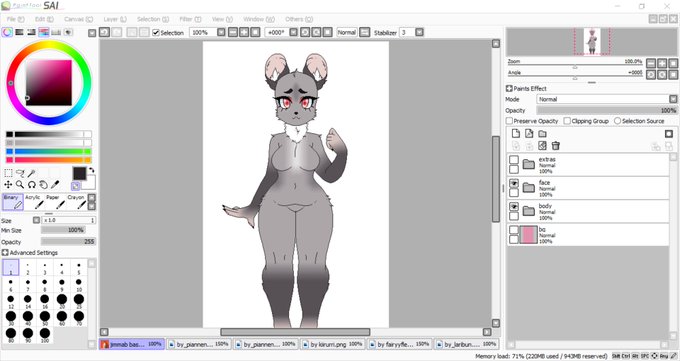Select the Rotate view tool
Screen dimensions: 680x361
pyautogui.click(x=32, y=185)
